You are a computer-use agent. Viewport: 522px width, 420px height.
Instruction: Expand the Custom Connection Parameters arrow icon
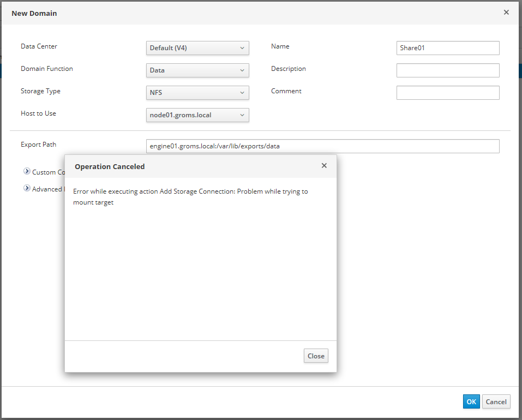coord(27,171)
